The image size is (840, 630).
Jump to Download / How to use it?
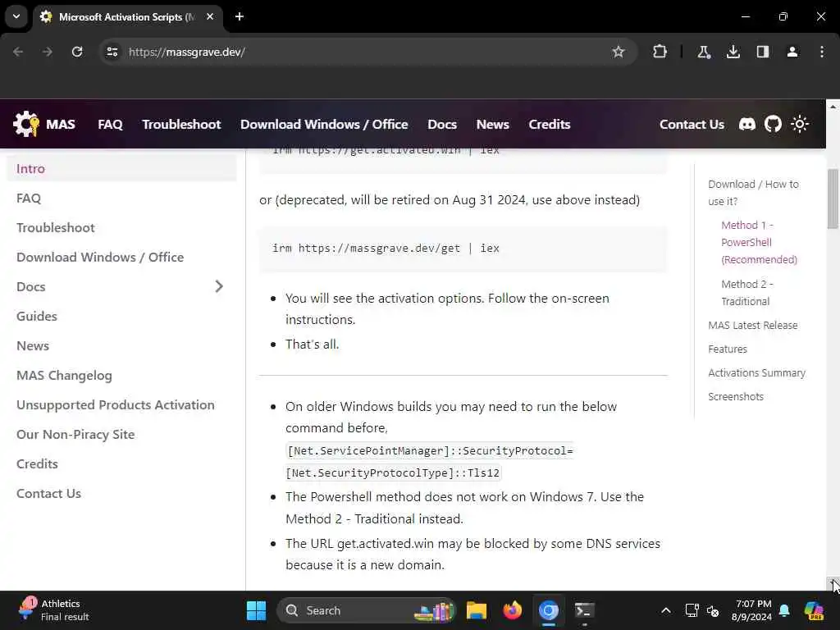[753, 192]
